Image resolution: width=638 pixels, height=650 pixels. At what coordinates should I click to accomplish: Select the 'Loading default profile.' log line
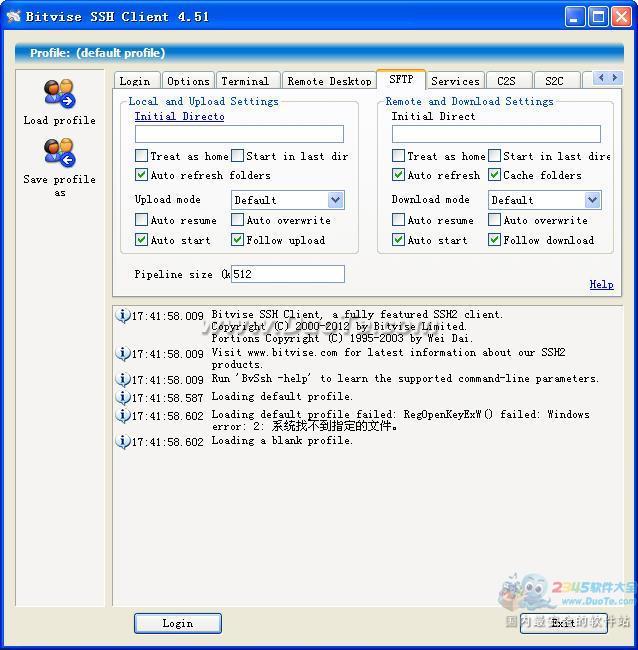click(x=282, y=396)
